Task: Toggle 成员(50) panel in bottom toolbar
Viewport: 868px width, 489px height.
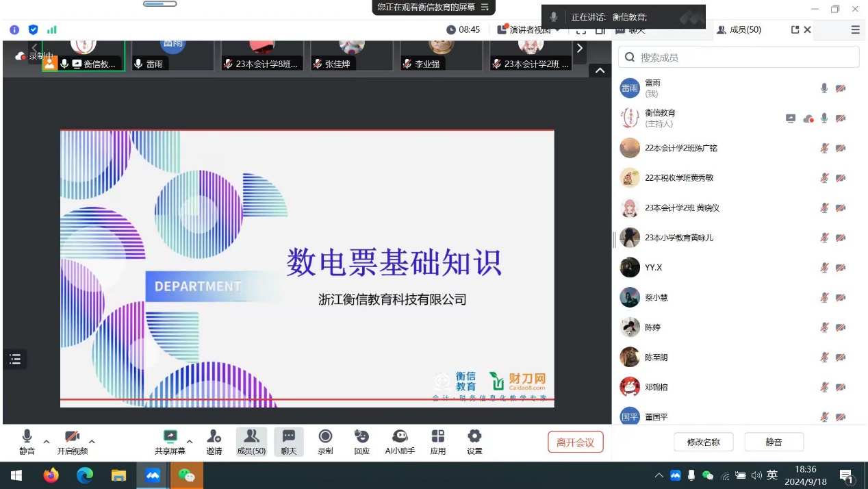Action: [251, 442]
